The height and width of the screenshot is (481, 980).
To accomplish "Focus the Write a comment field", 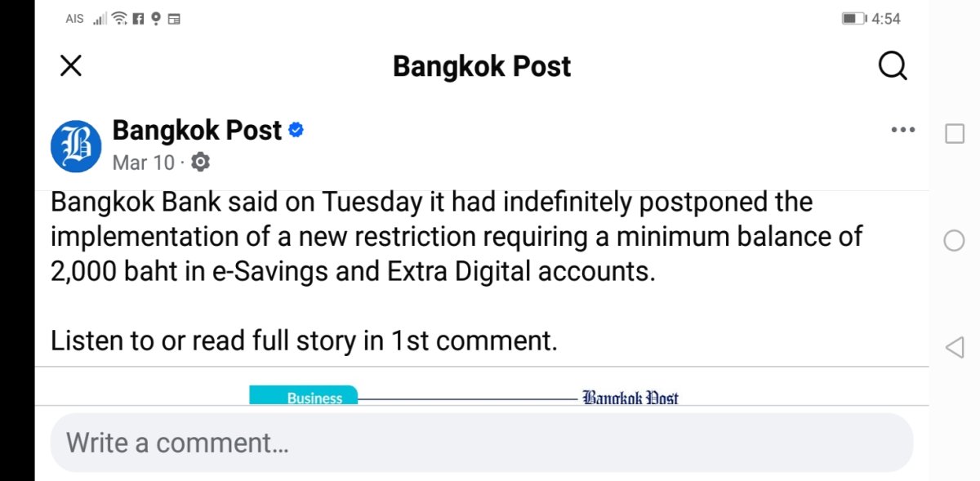I will coord(482,443).
